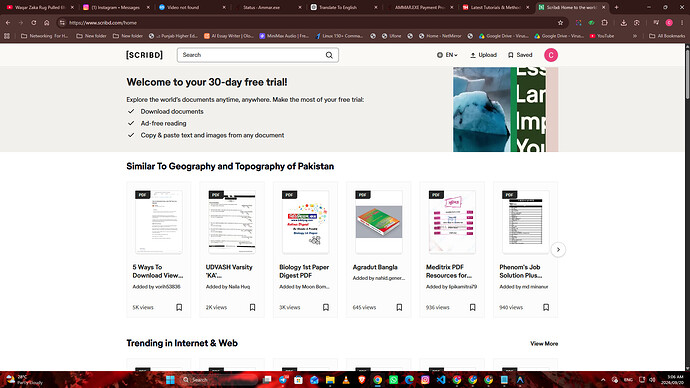The image size is (690, 388).
Task: Open 5 Ways To Download View thumbnail
Action: (x=159, y=222)
